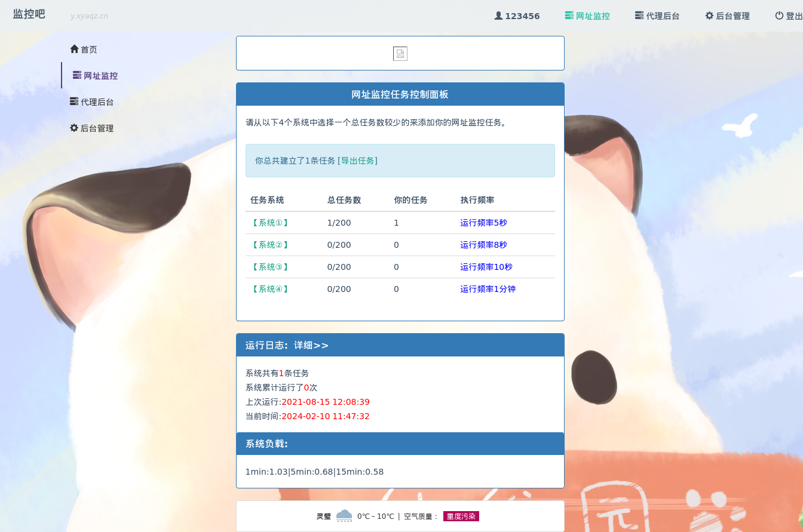Open 【系统②】 task system

pyautogui.click(x=270, y=245)
